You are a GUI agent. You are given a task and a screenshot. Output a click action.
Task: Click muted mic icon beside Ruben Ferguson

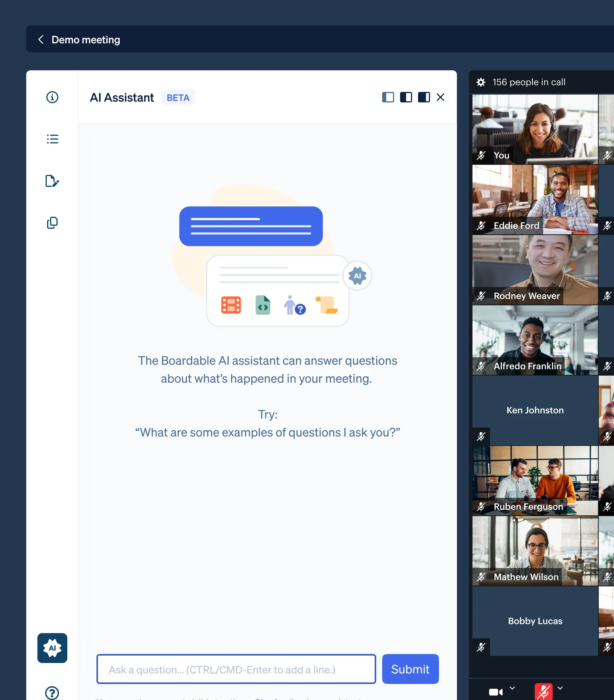(481, 506)
